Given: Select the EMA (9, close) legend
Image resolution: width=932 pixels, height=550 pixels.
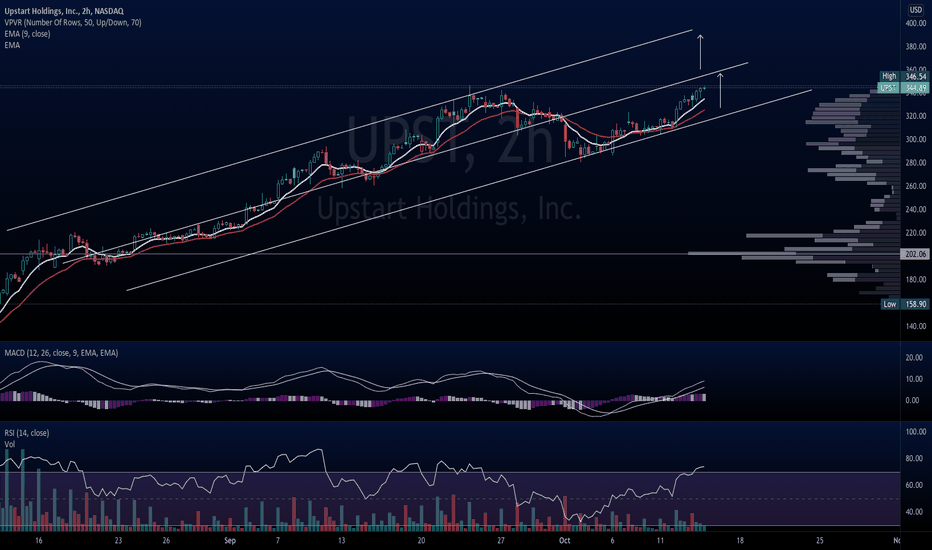Looking at the screenshot, I should pos(27,34).
